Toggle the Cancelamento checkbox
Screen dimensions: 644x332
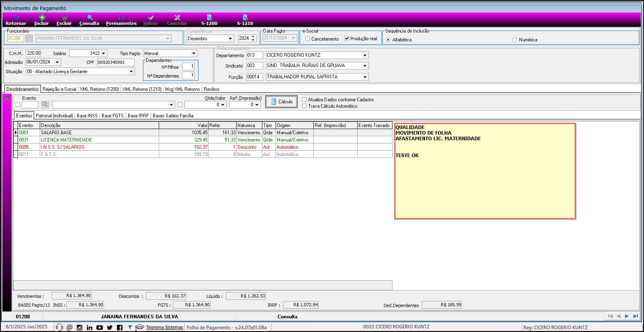coord(308,39)
